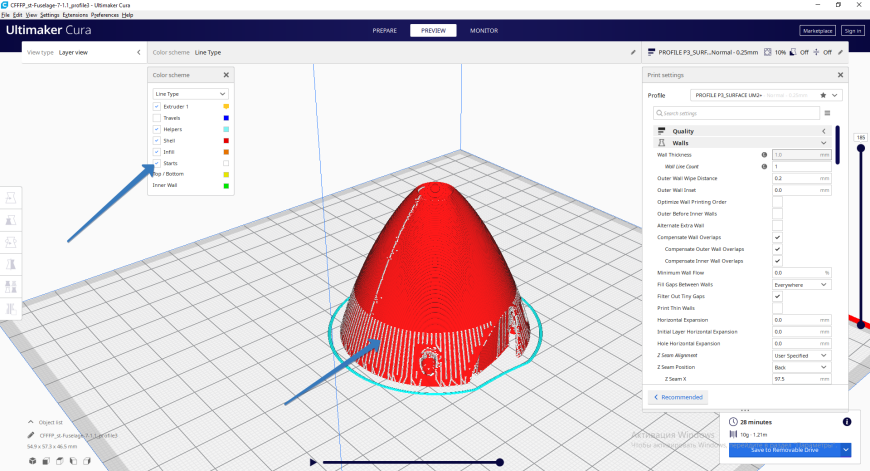
Task: Click the play simulation button
Action: point(313,462)
